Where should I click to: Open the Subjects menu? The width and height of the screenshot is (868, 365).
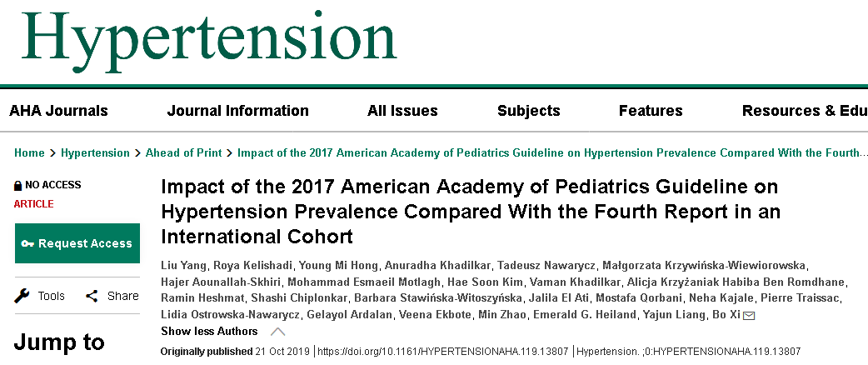[529, 111]
